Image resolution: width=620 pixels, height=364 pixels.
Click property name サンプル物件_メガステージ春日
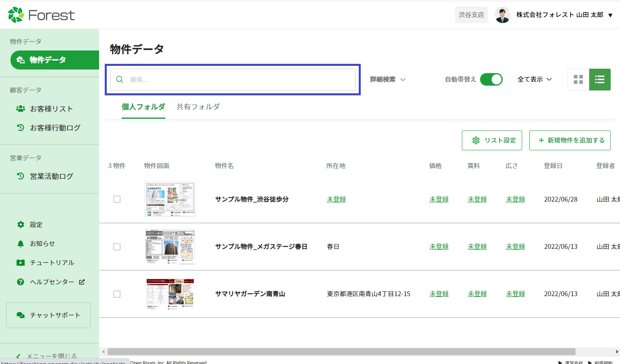click(261, 246)
